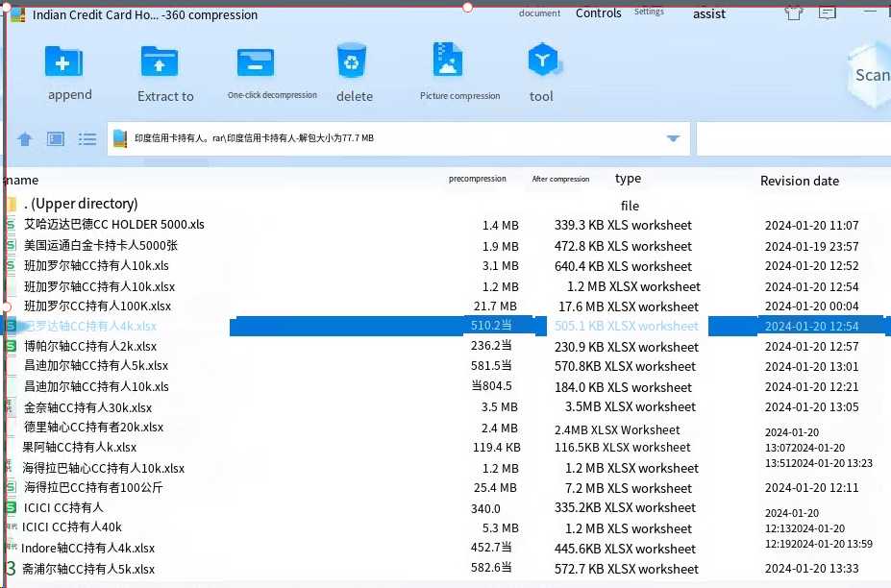The height and width of the screenshot is (588, 891).
Task: Click the append archive icon
Action: (x=63, y=61)
